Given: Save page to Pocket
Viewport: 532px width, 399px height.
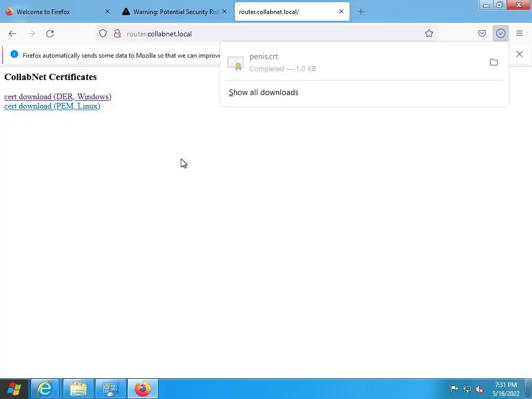Looking at the screenshot, I should click(482, 33).
